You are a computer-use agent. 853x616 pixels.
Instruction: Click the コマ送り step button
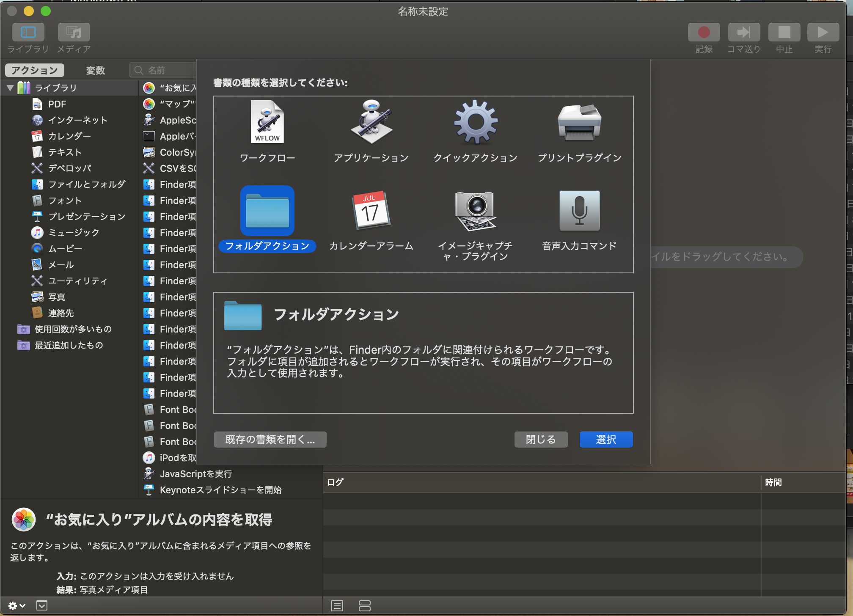(744, 32)
